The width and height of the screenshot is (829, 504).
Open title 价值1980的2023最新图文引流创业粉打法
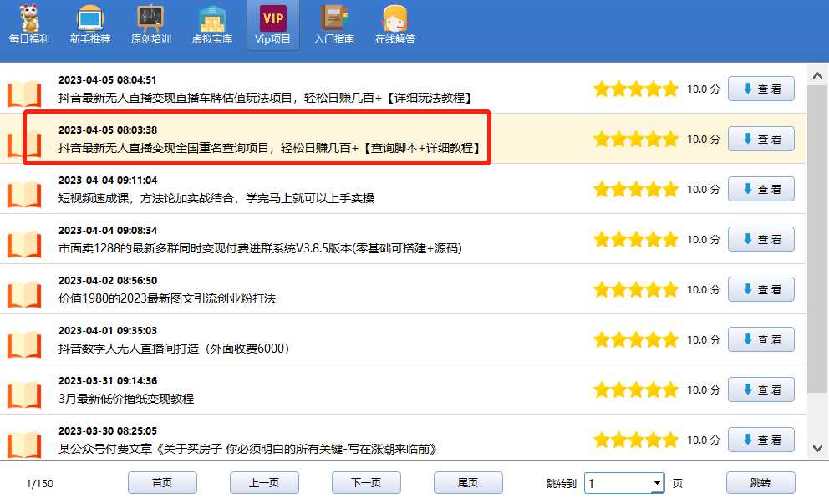167,298
